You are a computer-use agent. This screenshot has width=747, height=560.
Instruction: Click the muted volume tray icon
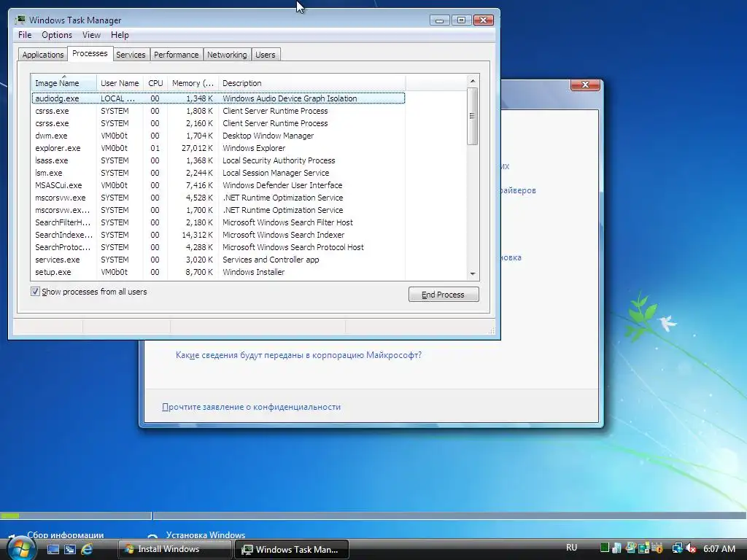[691, 548]
